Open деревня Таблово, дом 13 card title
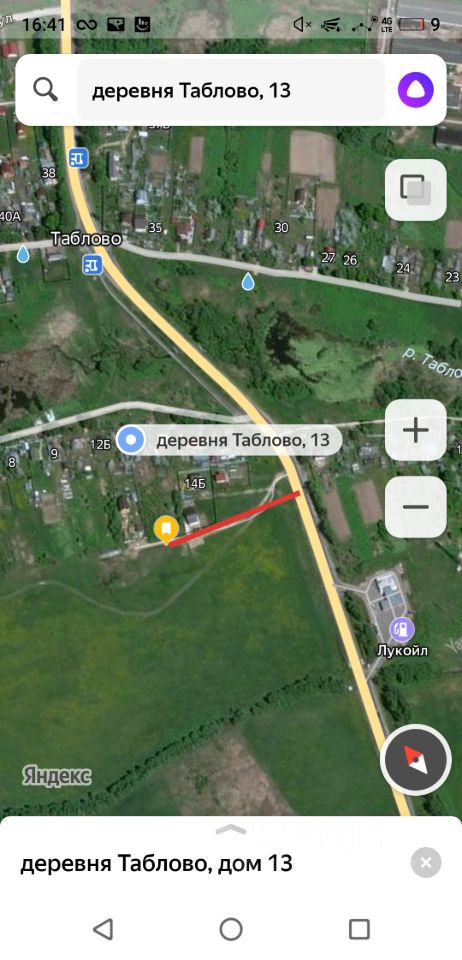Image resolution: width=462 pixels, height=960 pixels. tap(157, 864)
